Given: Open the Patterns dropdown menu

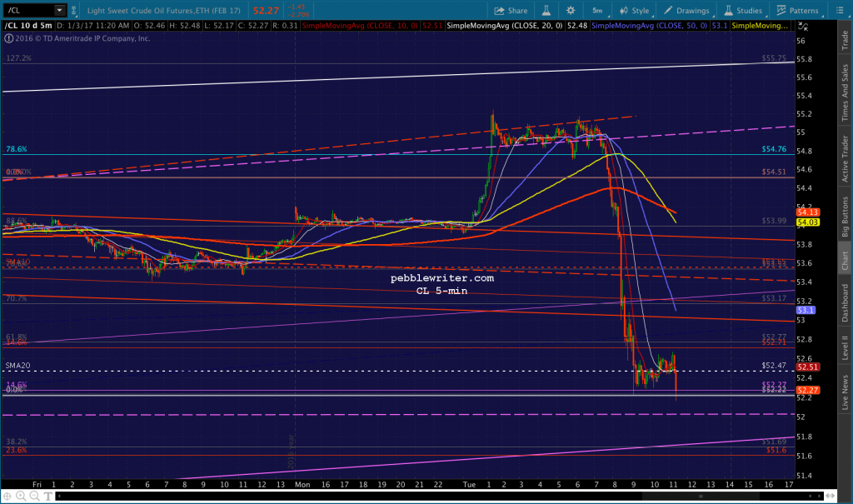Looking at the screenshot, I should tap(797, 10).
